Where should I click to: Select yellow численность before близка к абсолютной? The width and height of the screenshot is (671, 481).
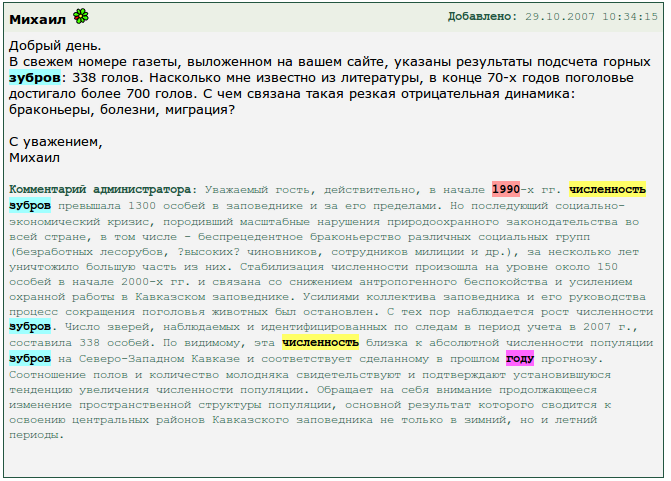320,343
